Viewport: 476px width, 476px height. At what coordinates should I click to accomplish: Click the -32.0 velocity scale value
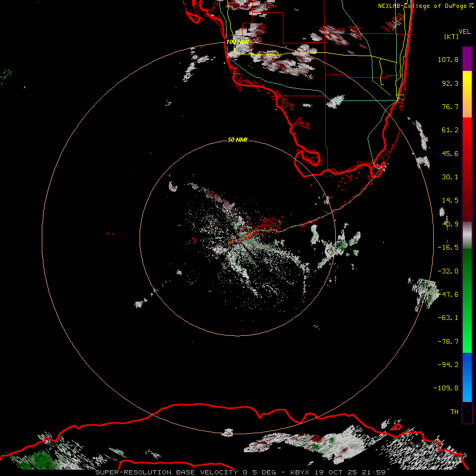[x=448, y=271]
